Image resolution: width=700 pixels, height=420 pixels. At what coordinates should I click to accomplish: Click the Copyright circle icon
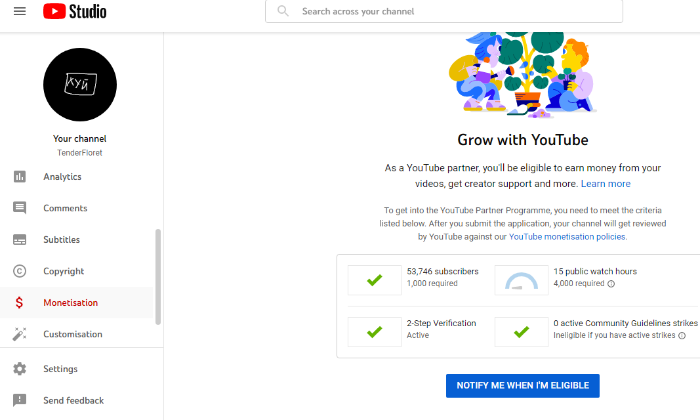click(x=20, y=271)
